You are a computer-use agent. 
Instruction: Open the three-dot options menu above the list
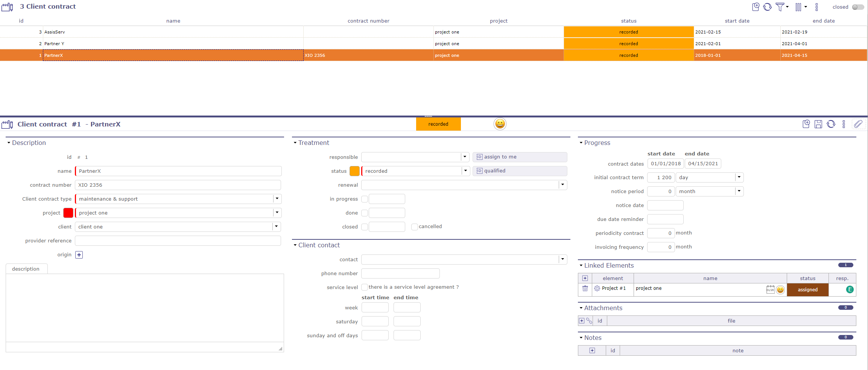click(x=817, y=7)
